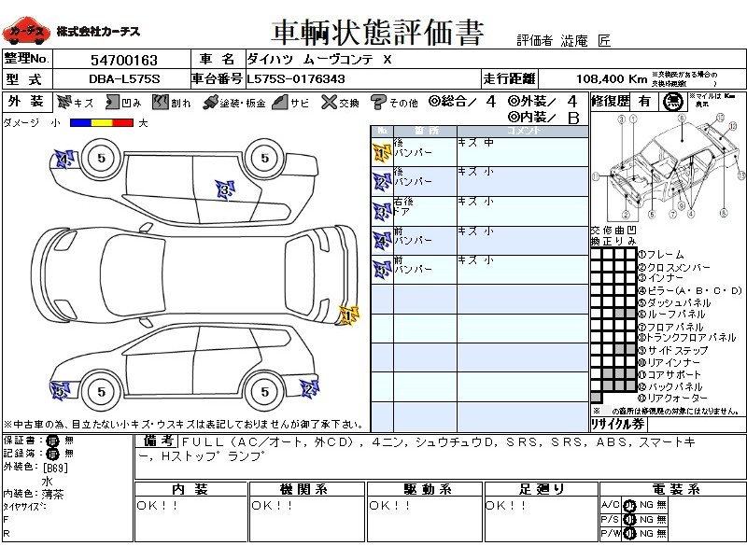Click damage marker 2 on the car diagram

click(309, 388)
